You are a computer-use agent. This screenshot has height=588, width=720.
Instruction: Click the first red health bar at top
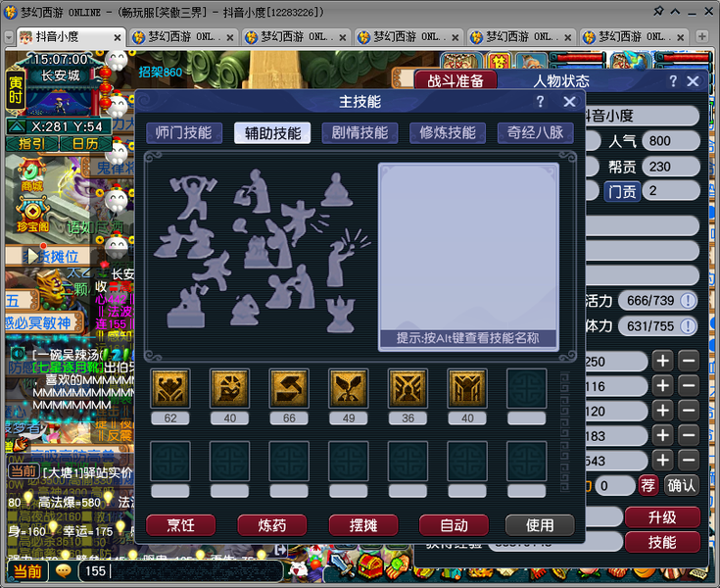[577, 58]
